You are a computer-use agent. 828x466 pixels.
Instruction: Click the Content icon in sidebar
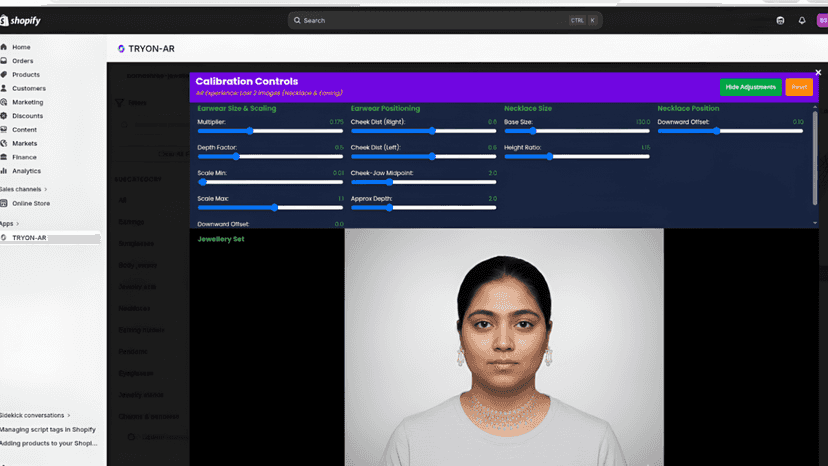pyautogui.click(x=4, y=129)
